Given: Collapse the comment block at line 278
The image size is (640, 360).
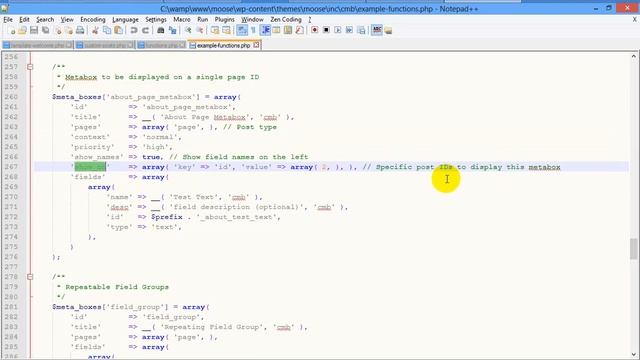Looking at the screenshot, I should click(x=30, y=277).
